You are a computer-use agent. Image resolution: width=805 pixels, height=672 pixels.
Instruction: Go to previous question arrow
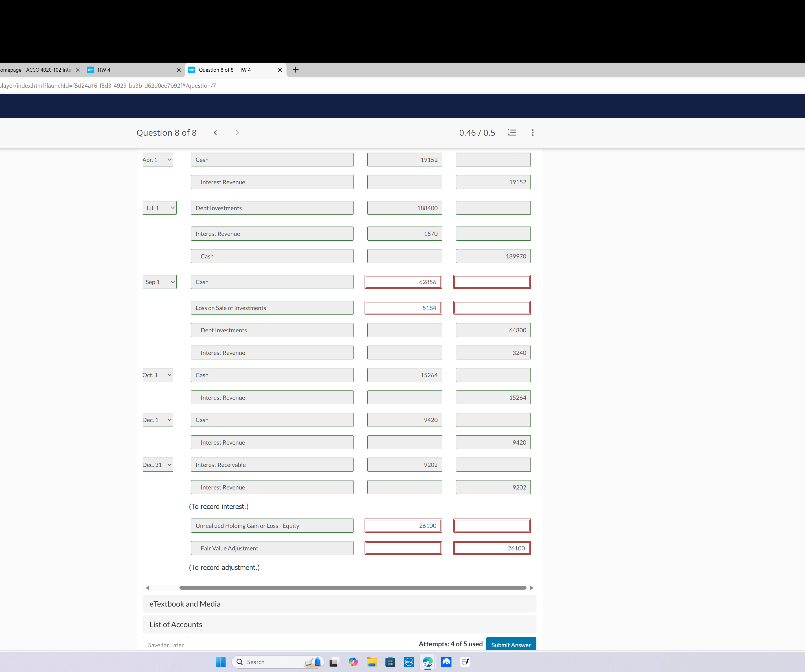pos(216,133)
